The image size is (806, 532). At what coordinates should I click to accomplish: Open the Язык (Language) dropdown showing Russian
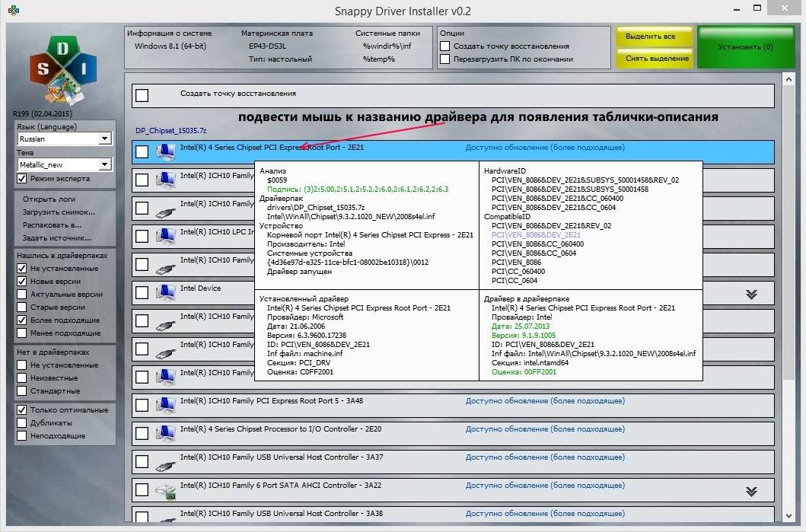(64, 139)
